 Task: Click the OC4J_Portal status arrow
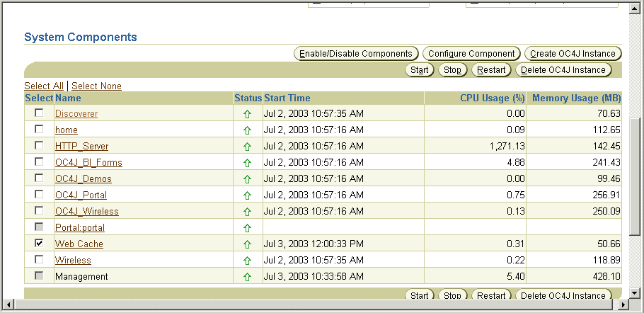pos(247,195)
